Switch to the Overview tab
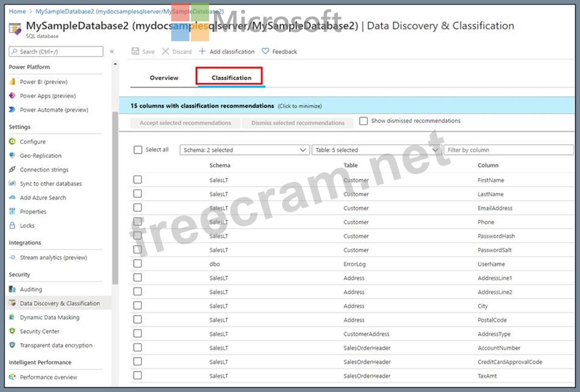 164,78
